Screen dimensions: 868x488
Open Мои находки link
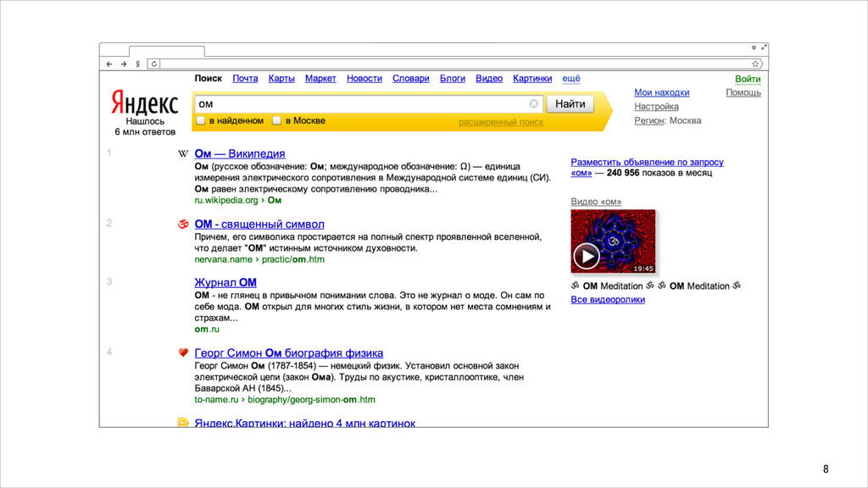tap(661, 92)
